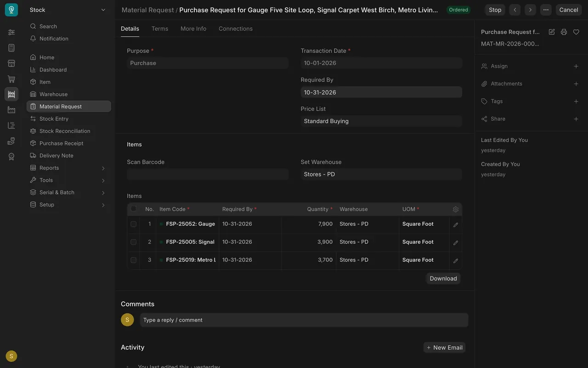Open the Purchase Receipt sidebar item
Screen dimensions: 588x368
click(x=68, y=143)
